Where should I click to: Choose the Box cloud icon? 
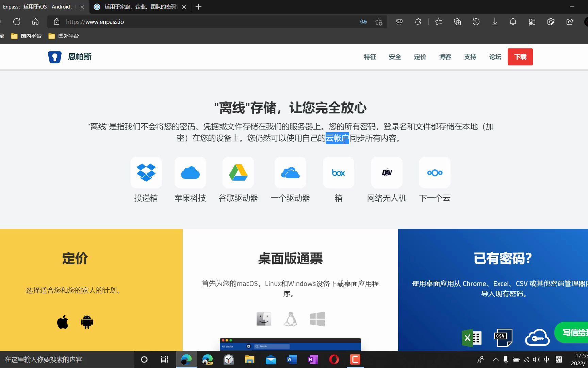pyautogui.click(x=339, y=173)
